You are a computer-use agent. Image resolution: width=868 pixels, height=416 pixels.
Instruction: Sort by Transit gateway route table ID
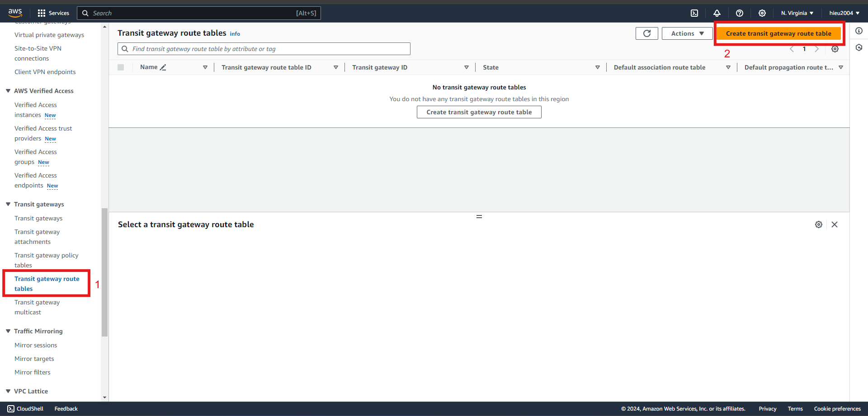pyautogui.click(x=336, y=67)
